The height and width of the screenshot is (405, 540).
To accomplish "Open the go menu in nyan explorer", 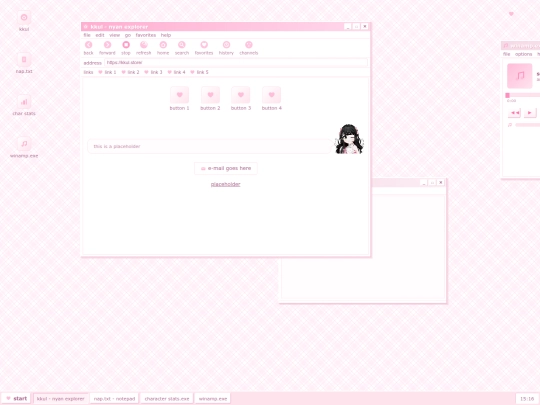I will coord(128,35).
